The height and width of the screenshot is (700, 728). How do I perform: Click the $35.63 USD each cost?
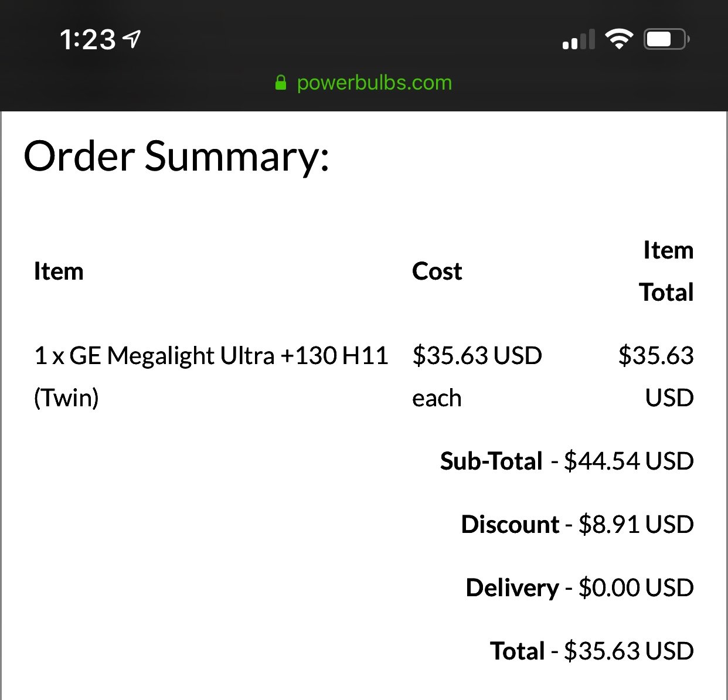point(477,376)
